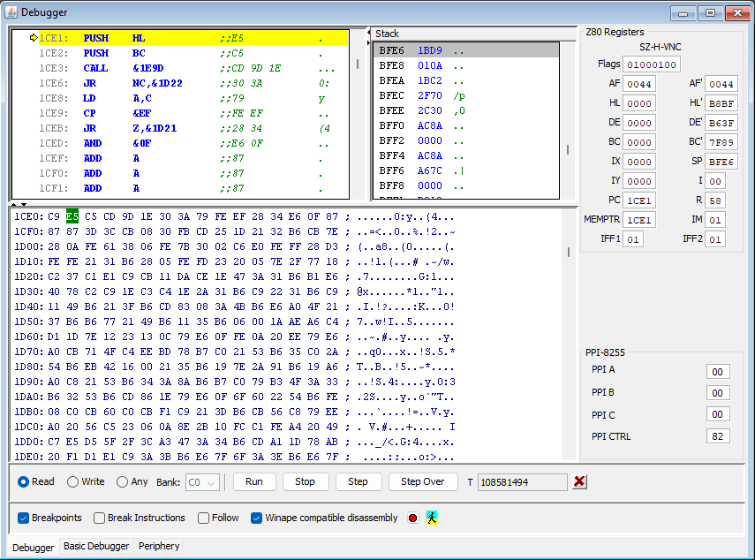Click the red record circle icon
The image size is (755, 560).
(412, 518)
